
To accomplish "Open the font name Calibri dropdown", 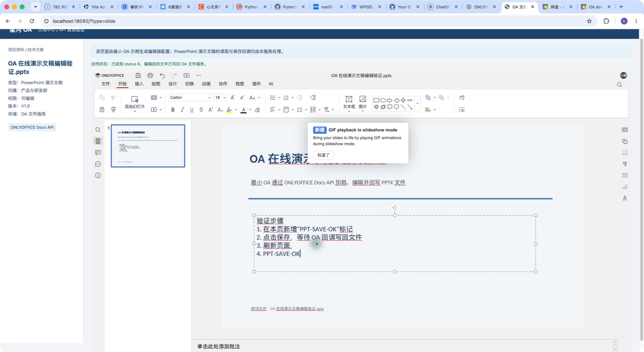I will coord(209,98).
